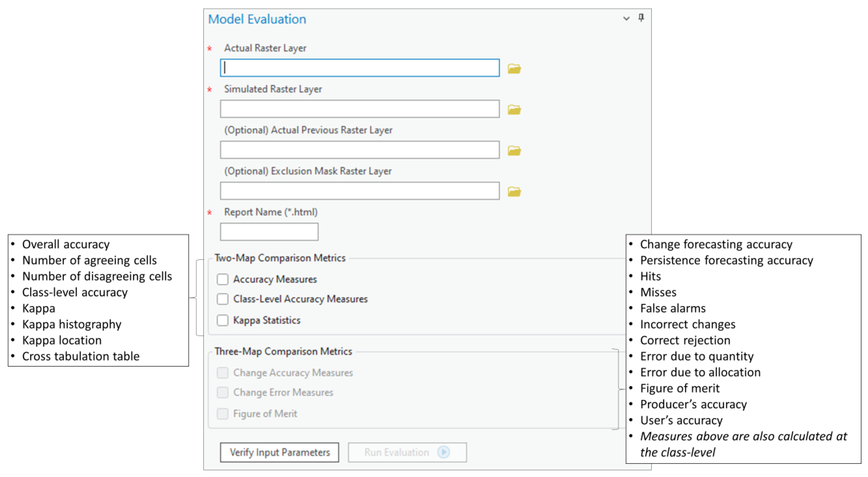Browse folder for Exclusion Mask Raster Layer
This screenshot has width=868, height=477.
(x=514, y=192)
